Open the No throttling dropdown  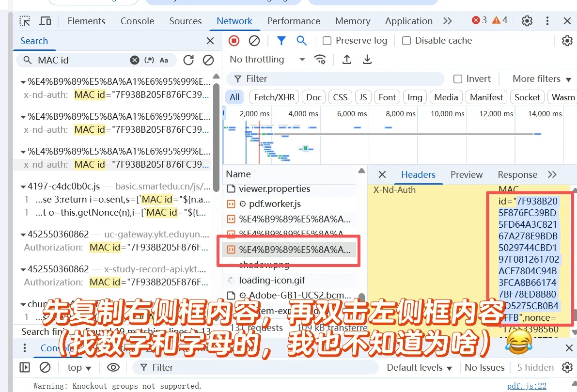point(267,59)
